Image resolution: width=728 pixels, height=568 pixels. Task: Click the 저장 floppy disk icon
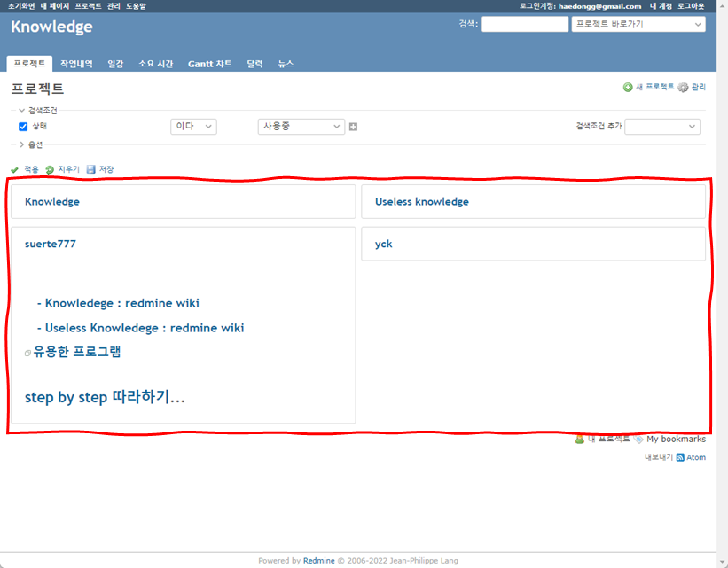point(91,169)
